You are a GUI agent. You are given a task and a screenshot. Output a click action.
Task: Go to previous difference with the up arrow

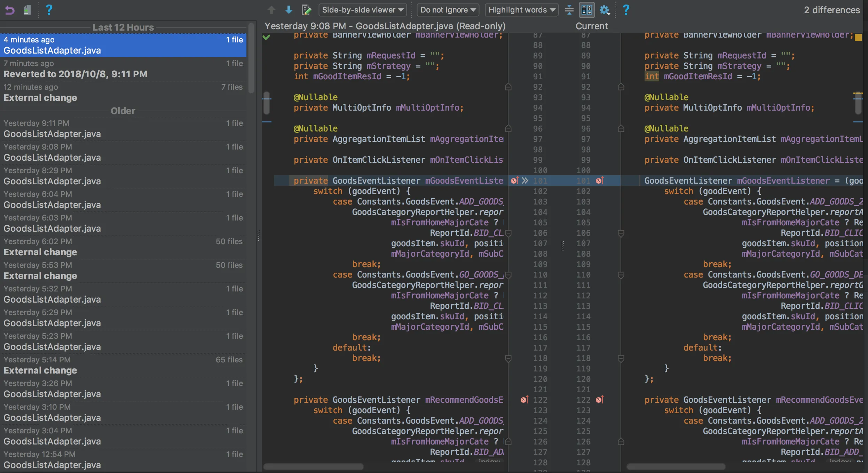271,10
